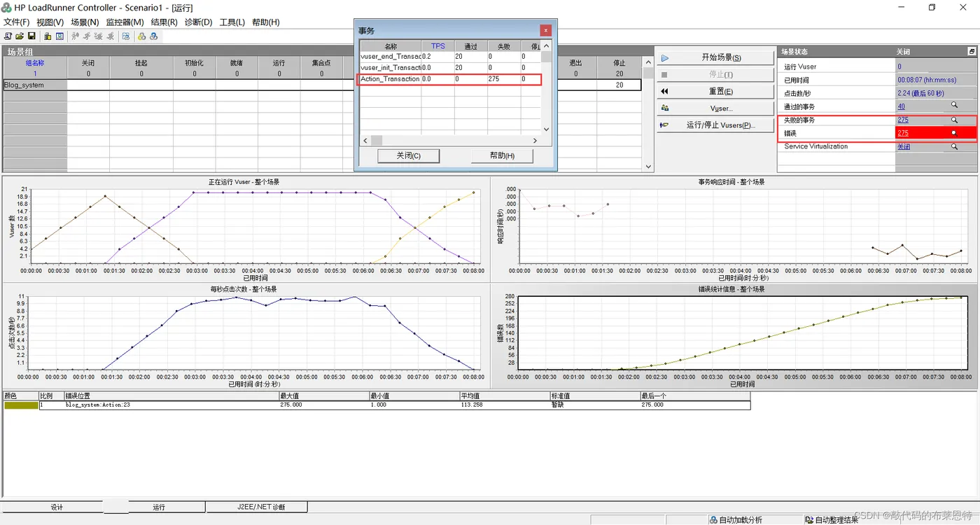The width and height of the screenshot is (980, 525).
Task: Select the vuser_init_Transaction row
Action: pos(450,68)
